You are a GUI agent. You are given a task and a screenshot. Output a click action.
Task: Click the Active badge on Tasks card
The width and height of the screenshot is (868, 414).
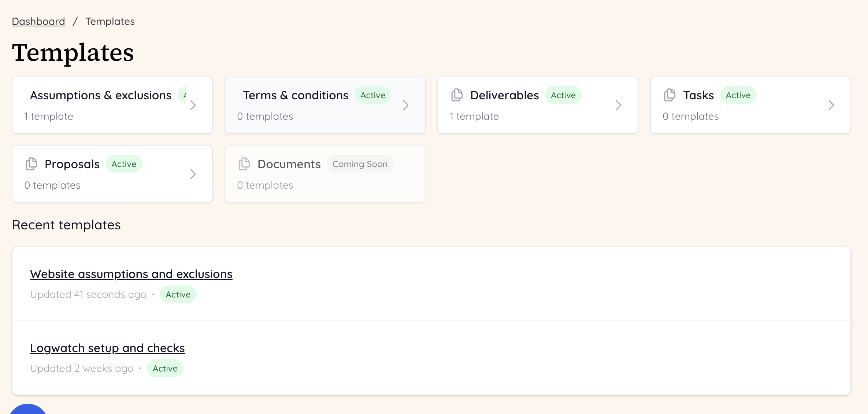(738, 95)
